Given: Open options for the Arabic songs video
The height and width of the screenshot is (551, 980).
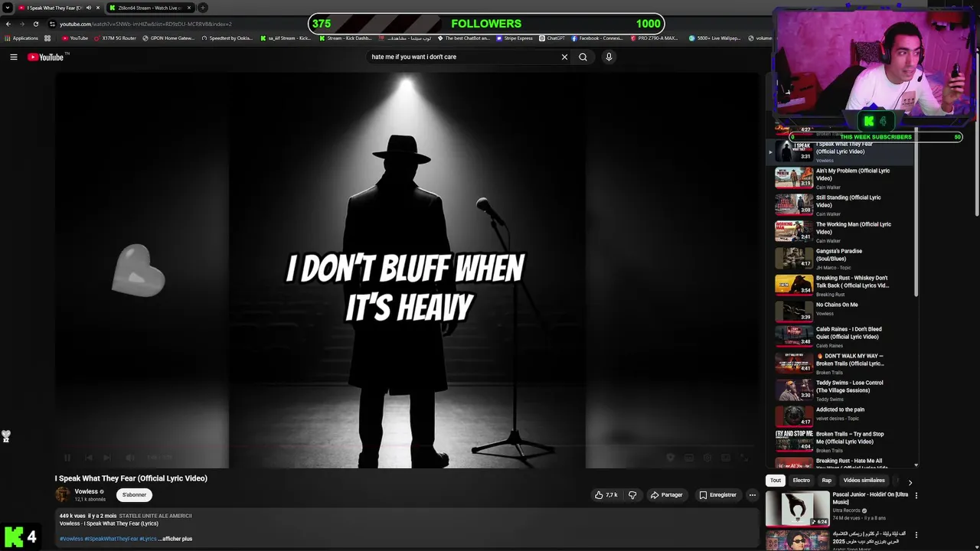Looking at the screenshot, I should 916,535.
